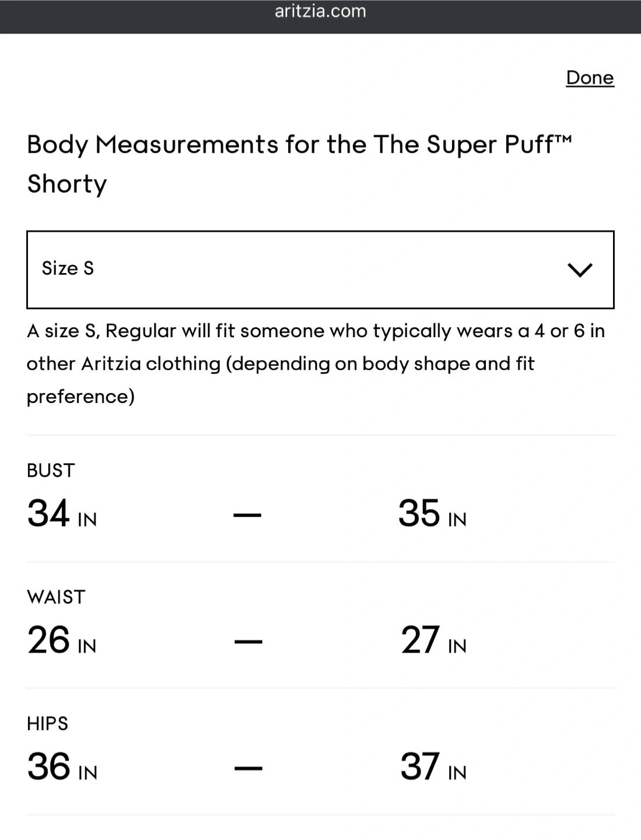Click the dash in the waist row
This screenshot has width=641, height=840.
248,642
